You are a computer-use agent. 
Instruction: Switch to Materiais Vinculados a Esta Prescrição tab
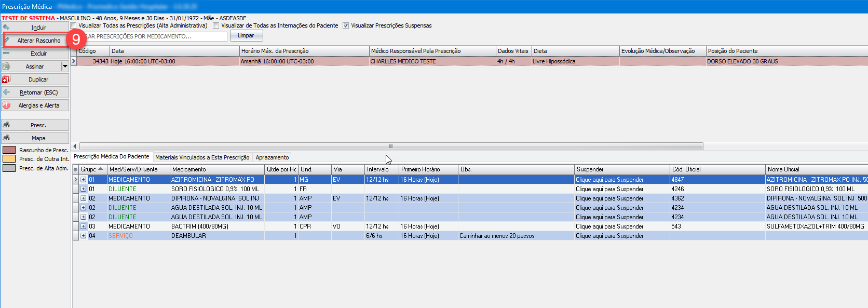click(x=202, y=157)
